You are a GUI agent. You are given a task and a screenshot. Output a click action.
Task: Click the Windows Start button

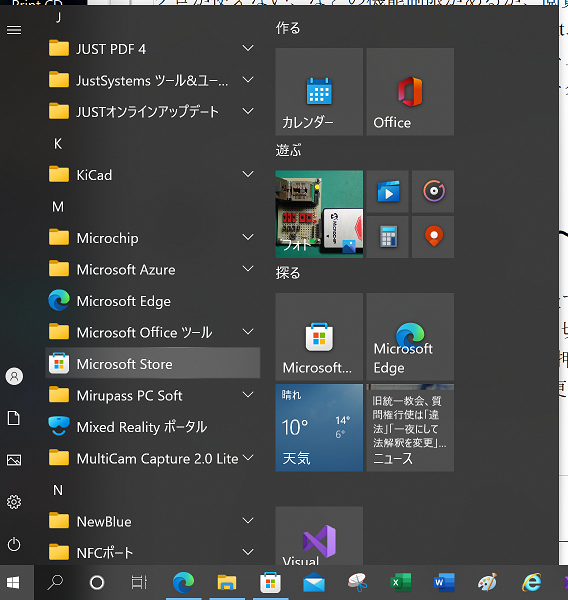coord(13,583)
